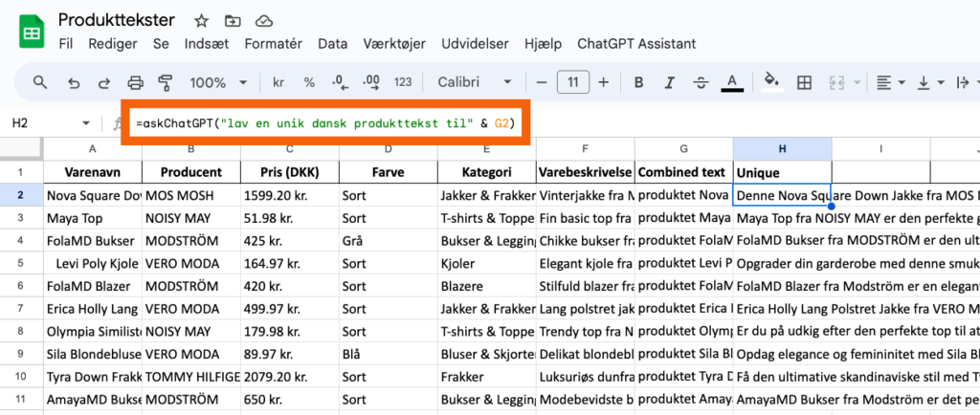Screen dimensions: 980x415
Task: Move document with the folder icon
Action: (233, 21)
